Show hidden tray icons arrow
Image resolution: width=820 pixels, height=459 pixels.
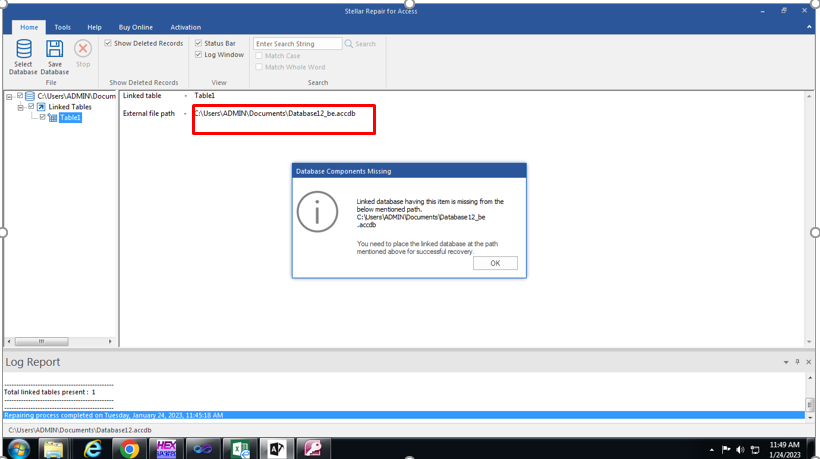[712, 450]
